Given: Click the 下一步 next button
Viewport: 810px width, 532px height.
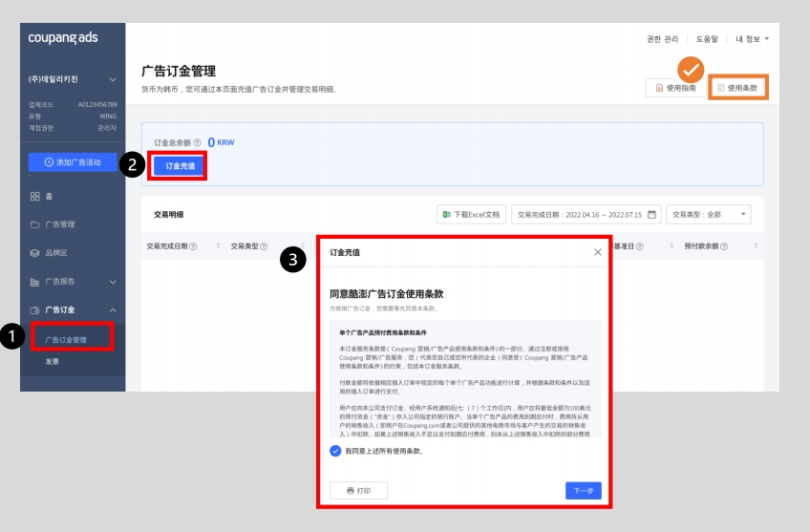Looking at the screenshot, I should pos(584,491).
